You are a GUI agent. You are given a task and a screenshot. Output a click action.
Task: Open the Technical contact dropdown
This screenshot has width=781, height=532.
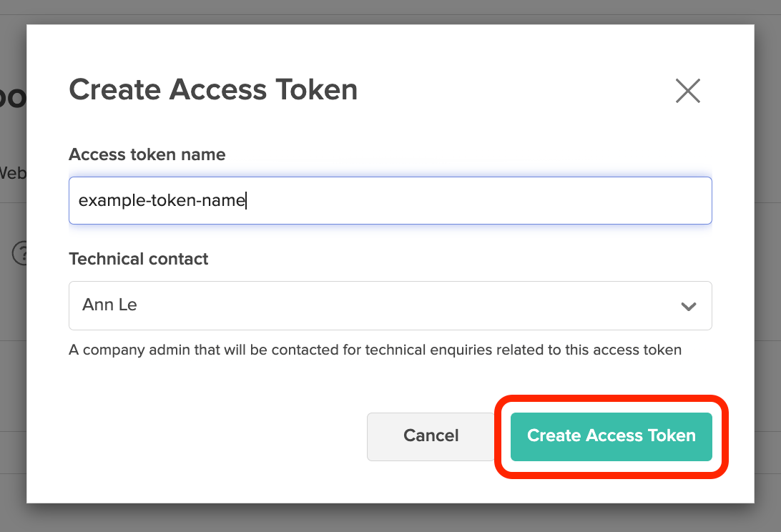tap(390, 305)
